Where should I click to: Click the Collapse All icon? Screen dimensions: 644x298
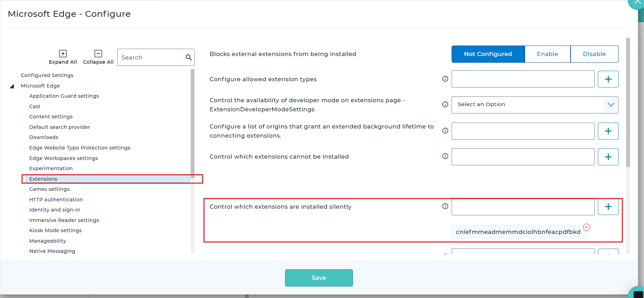[x=98, y=54]
